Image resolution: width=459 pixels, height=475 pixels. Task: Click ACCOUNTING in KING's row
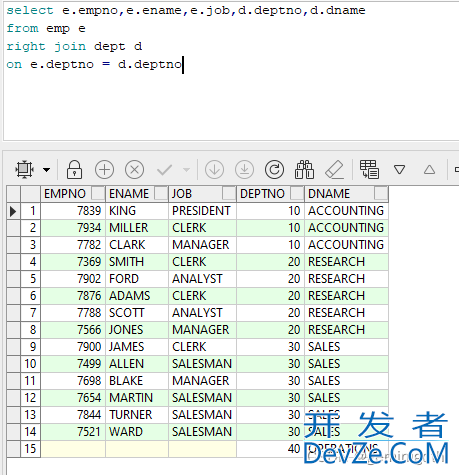click(346, 211)
